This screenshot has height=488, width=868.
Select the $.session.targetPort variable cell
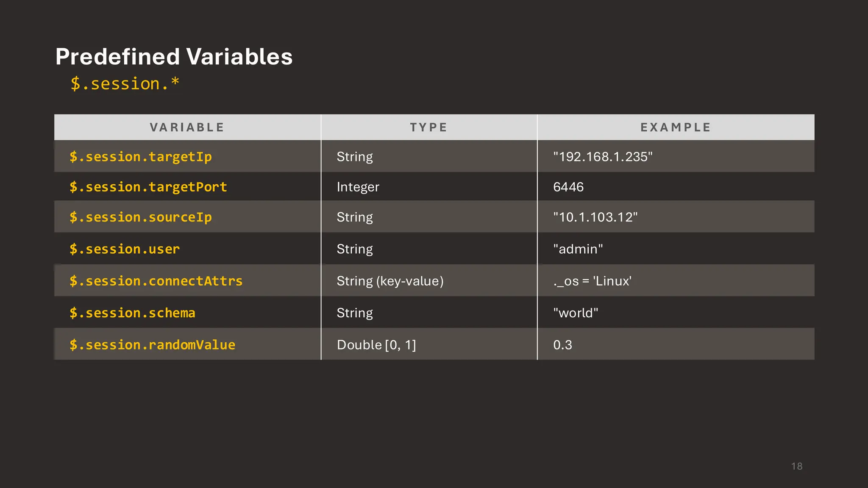pos(148,187)
